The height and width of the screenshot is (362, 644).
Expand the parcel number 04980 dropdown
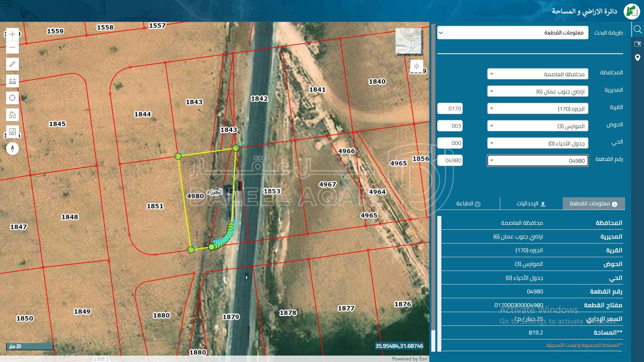pyautogui.click(x=537, y=160)
